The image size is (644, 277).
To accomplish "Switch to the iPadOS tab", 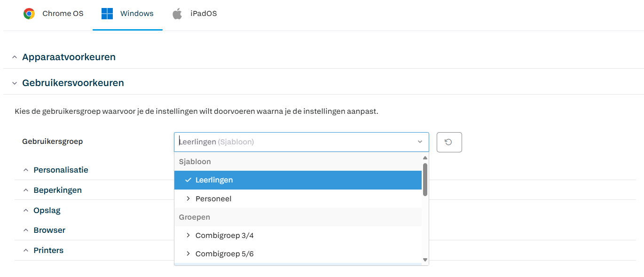I will pos(195,14).
